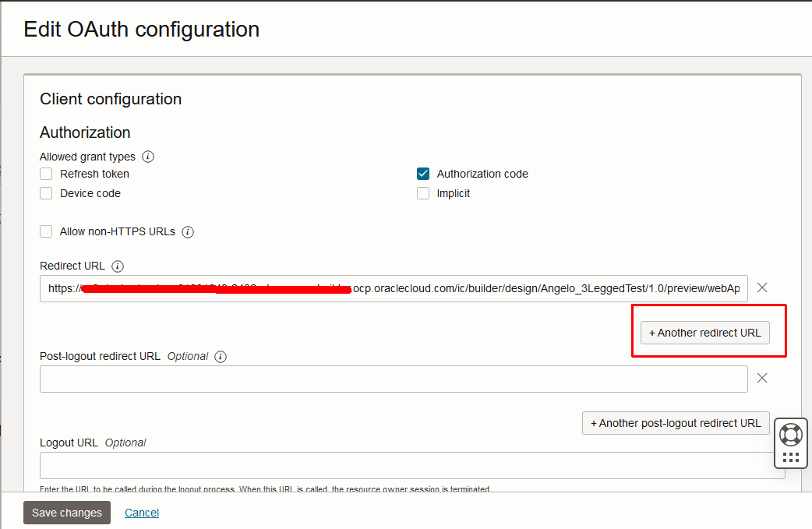Open the lifebuoy help widget

pyautogui.click(x=790, y=435)
